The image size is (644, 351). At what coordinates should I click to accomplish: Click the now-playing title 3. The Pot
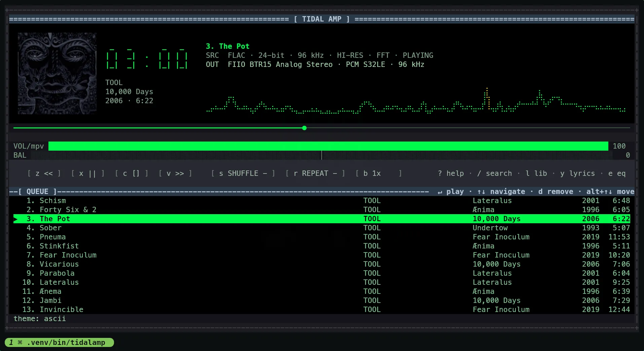coord(228,46)
